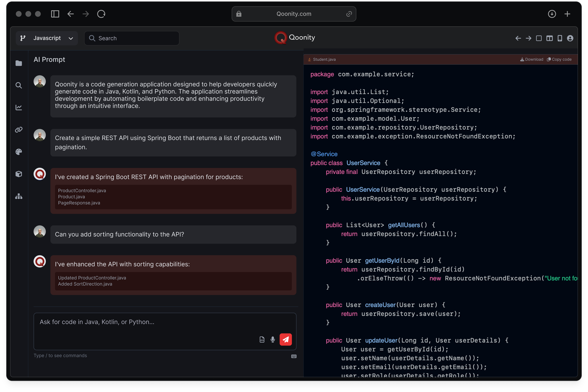Open the user account menu
Viewport: 588px width, 392px height.
(x=570, y=38)
